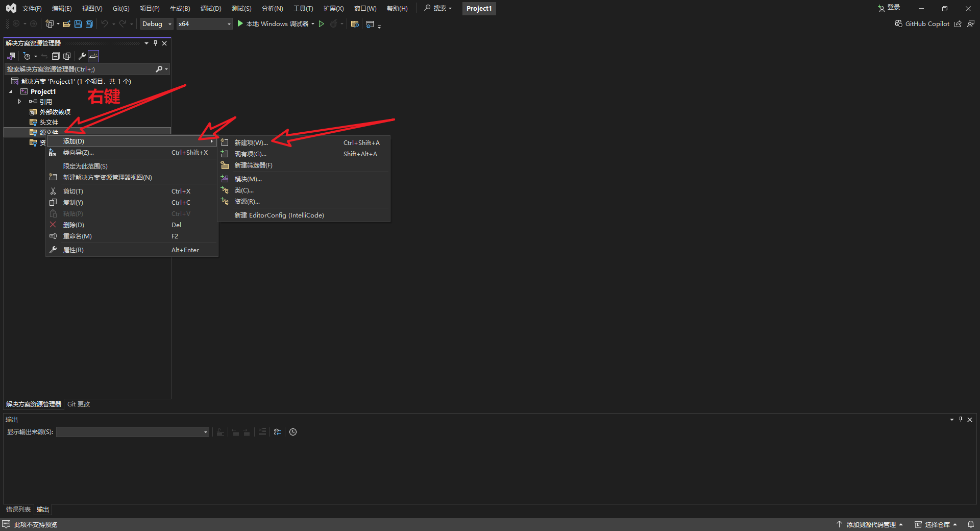980x531 pixels.
Task: Open the Debug configuration dropdown
Action: pyautogui.click(x=157, y=24)
